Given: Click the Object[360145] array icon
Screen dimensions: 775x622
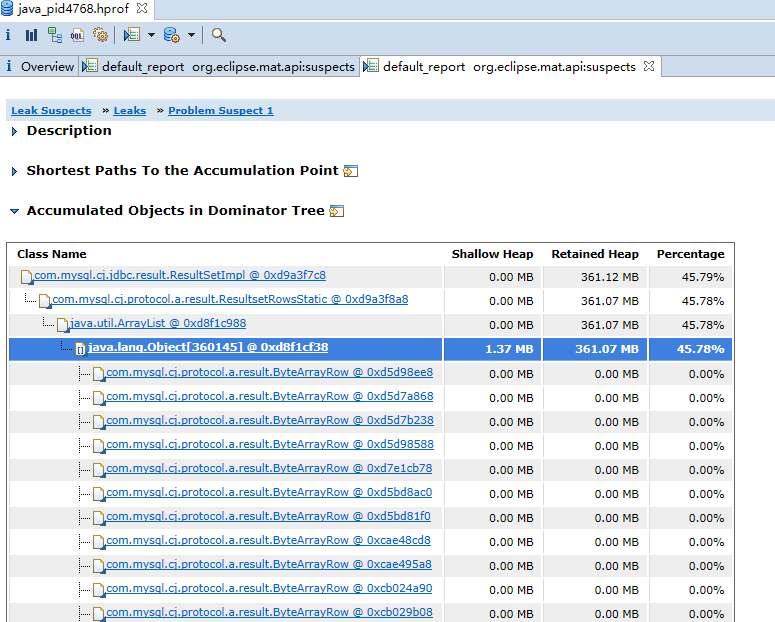Looking at the screenshot, I should point(81,350).
